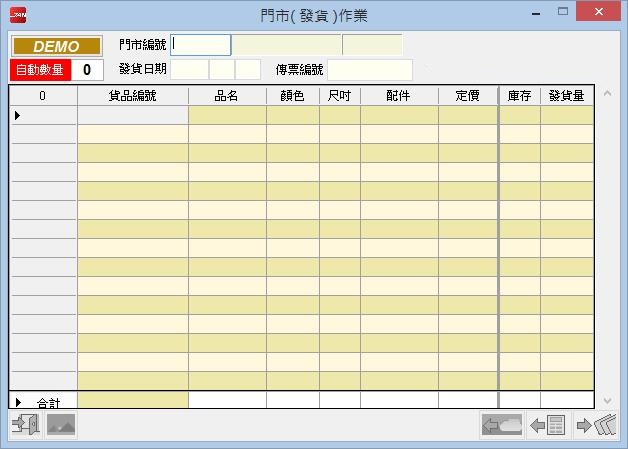Click the first 發貨日期 field

(189, 70)
